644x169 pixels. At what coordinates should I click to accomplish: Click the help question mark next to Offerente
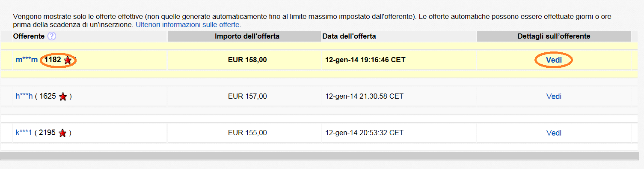point(52,36)
